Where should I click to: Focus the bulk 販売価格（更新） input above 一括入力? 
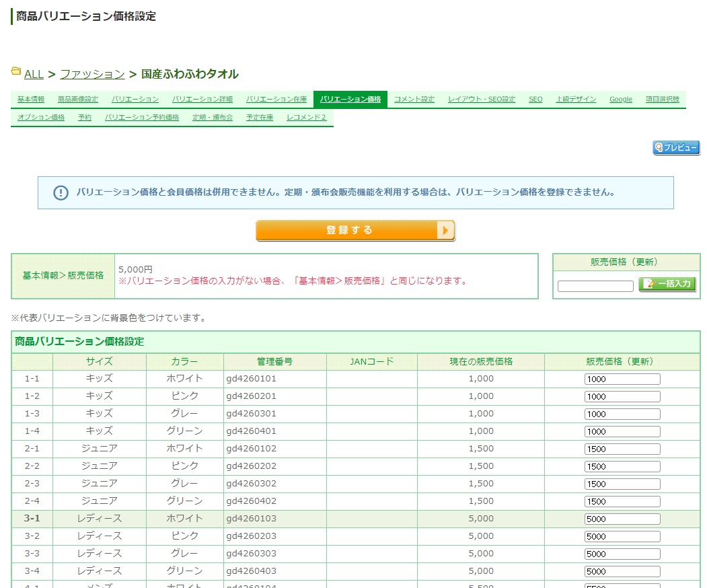pos(595,287)
